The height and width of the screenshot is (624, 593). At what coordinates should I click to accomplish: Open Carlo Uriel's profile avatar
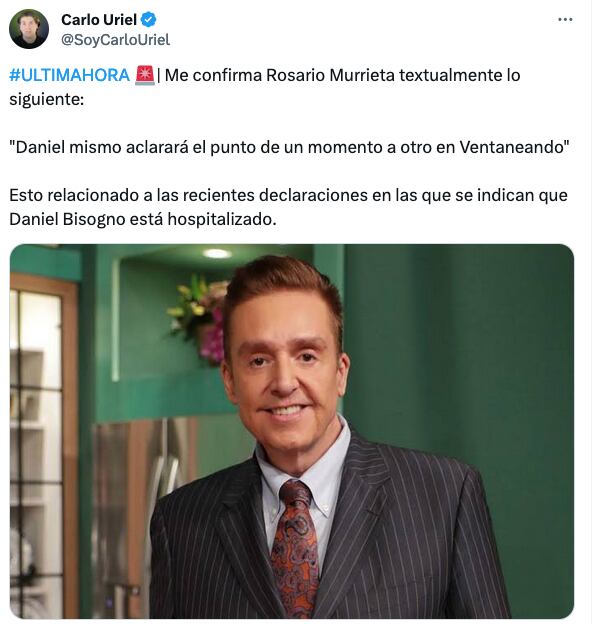point(29,29)
